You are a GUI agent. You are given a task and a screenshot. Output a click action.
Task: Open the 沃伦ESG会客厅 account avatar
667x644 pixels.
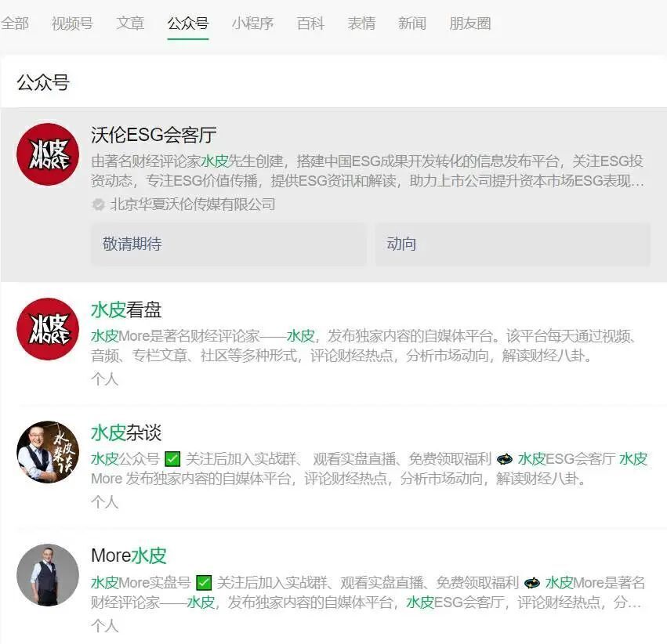click(48, 154)
